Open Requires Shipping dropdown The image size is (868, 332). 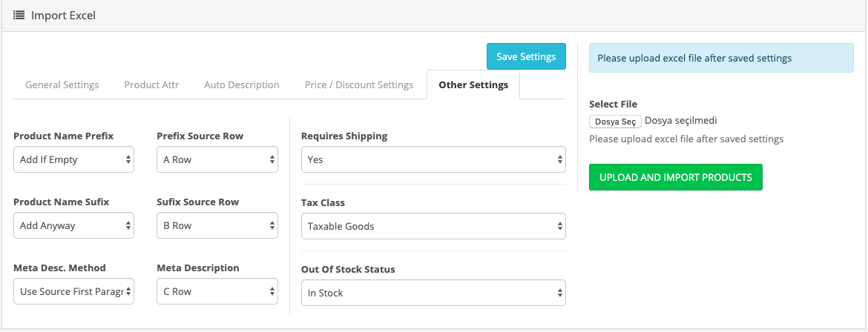433,159
